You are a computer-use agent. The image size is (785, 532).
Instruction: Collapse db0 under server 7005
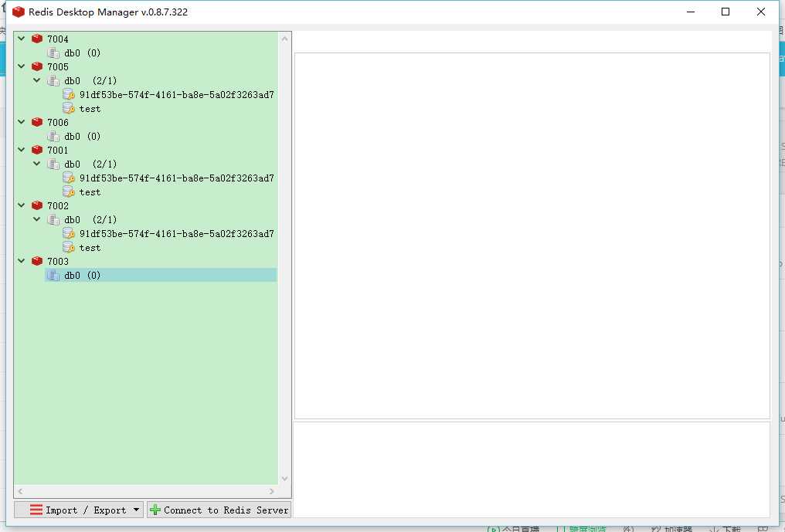36,80
